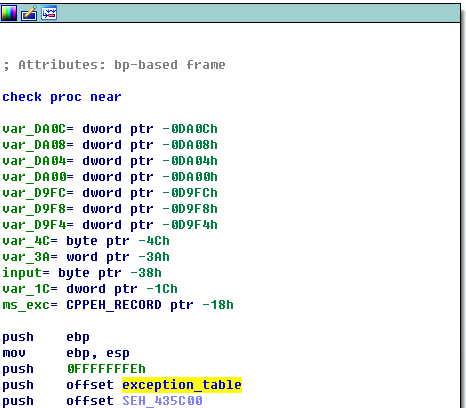Image resolution: width=466 pixels, height=408 pixels.
Task: Click the 0FFFFFFFEh operand
Action: point(106,369)
